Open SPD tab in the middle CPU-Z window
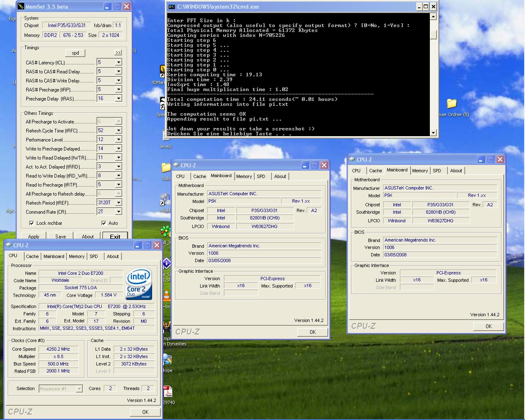The height and width of the screenshot is (420, 525). [x=261, y=176]
